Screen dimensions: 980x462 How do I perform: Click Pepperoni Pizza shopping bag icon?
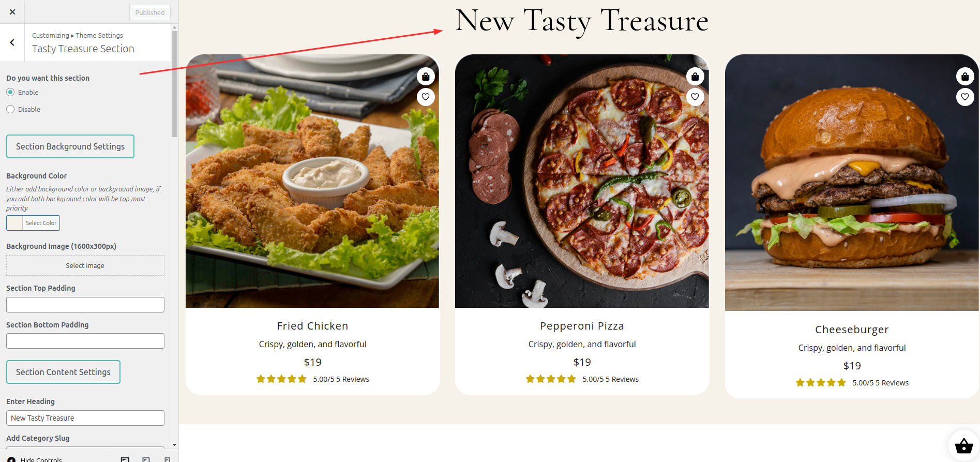(695, 77)
